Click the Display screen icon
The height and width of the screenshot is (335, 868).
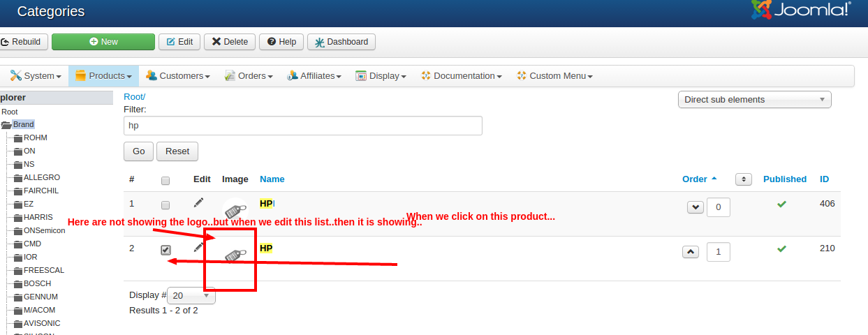point(361,75)
